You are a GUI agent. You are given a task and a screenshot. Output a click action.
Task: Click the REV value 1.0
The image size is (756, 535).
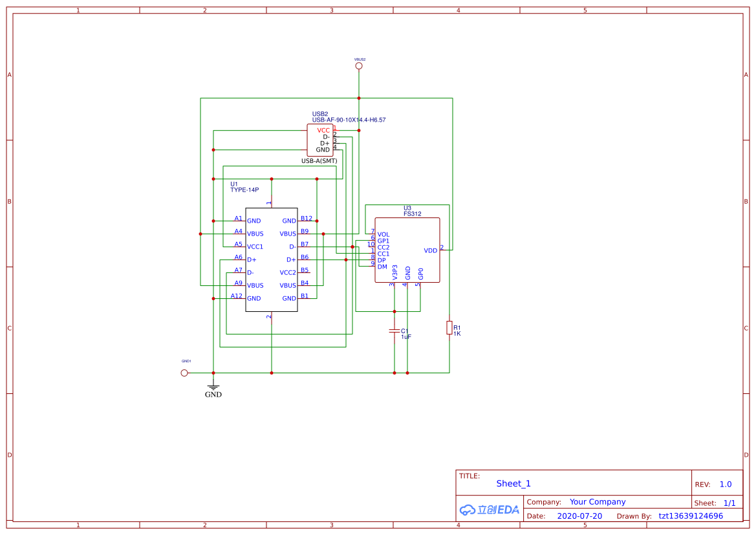pos(726,485)
